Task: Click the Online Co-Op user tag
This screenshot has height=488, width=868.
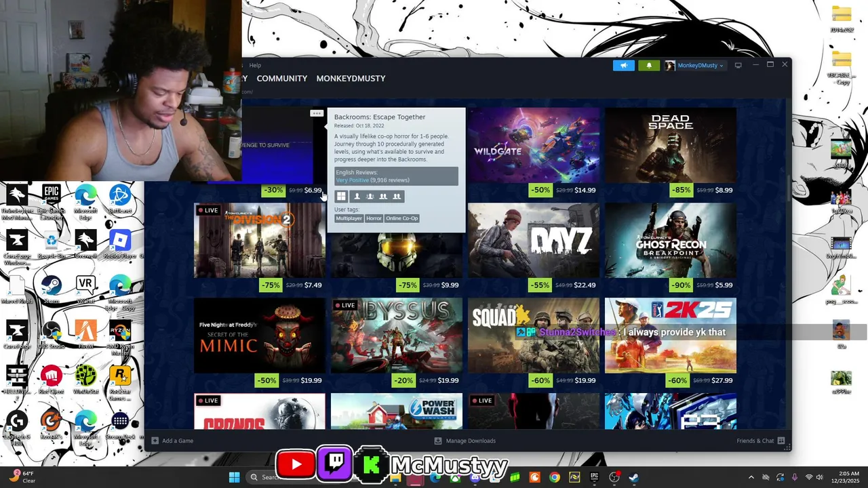Action: (401, 218)
